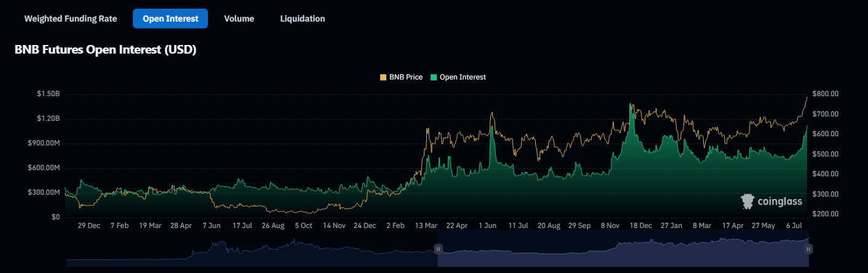Click the 19 Mar date label
The height and width of the screenshot is (273, 868).
click(150, 226)
